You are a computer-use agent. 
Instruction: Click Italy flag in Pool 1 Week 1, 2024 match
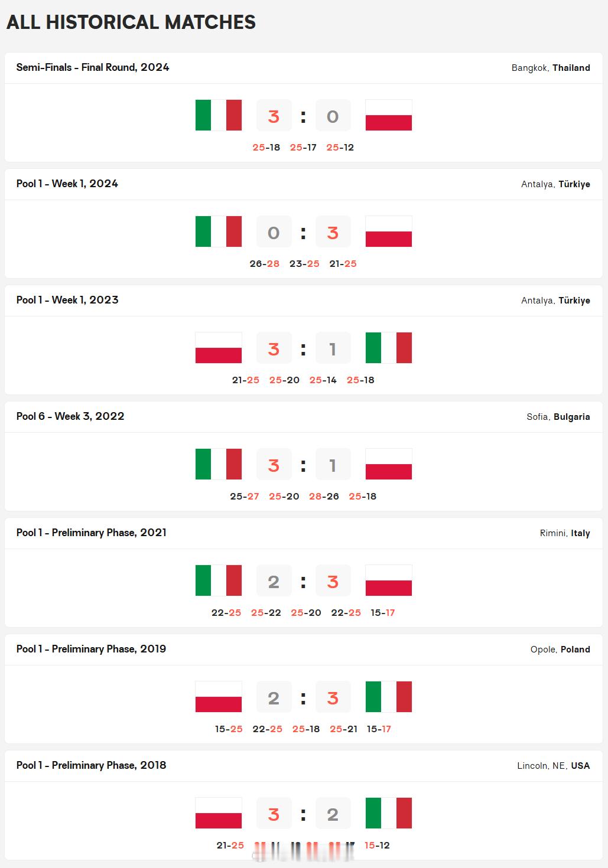pos(219,231)
